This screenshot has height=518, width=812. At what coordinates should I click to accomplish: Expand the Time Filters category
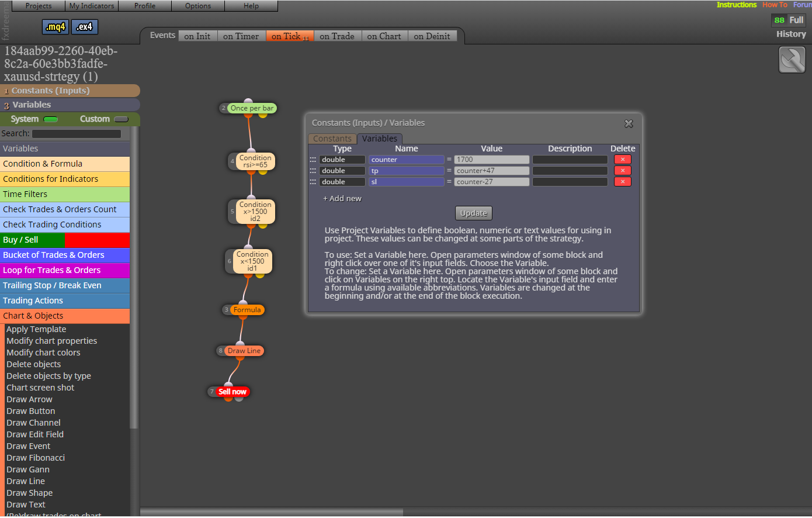65,194
